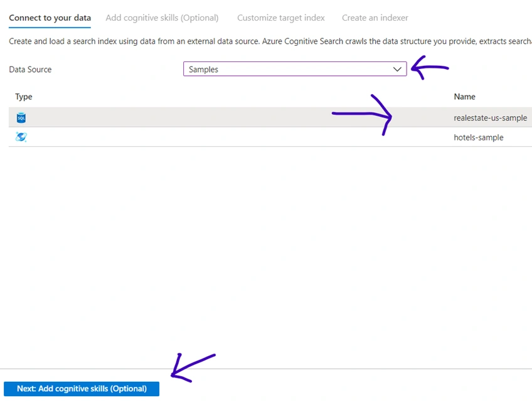
Task: Switch to Connect to your data tab
Action: click(x=50, y=18)
